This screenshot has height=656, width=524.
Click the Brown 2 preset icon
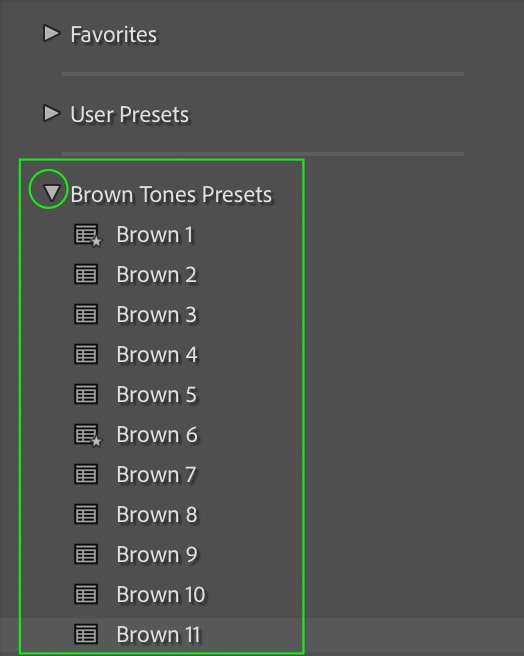pyautogui.click(x=86, y=274)
